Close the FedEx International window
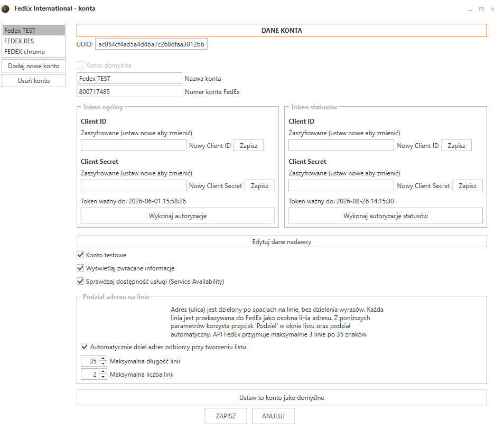The height and width of the screenshot is (430, 504). (492, 10)
